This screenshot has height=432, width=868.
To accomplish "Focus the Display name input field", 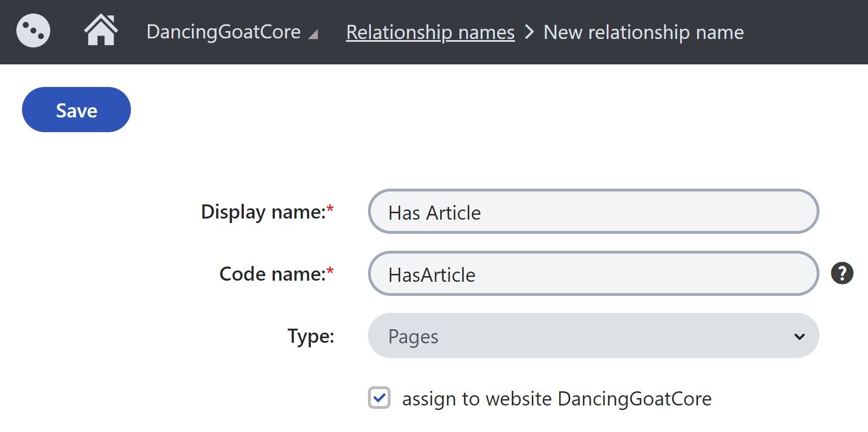I will (x=593, y=212).
